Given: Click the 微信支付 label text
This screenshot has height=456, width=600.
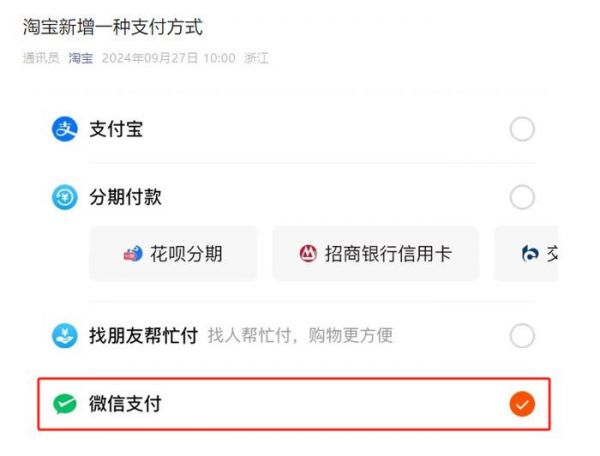Looking at the screenshot, I should pos(125,404).
